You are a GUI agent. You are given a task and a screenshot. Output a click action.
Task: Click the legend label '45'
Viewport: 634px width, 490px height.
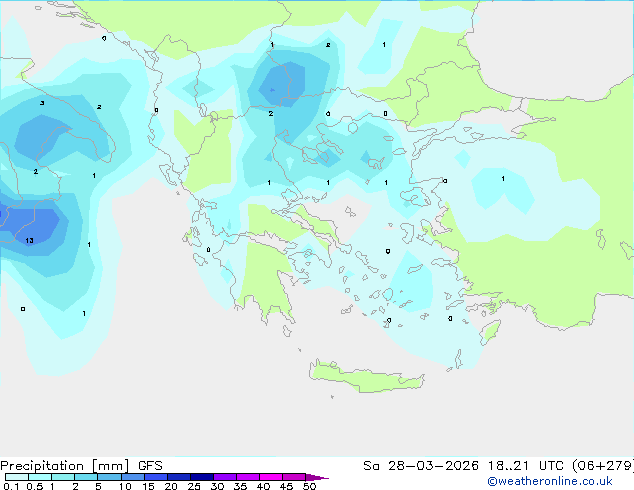(286, 486)
